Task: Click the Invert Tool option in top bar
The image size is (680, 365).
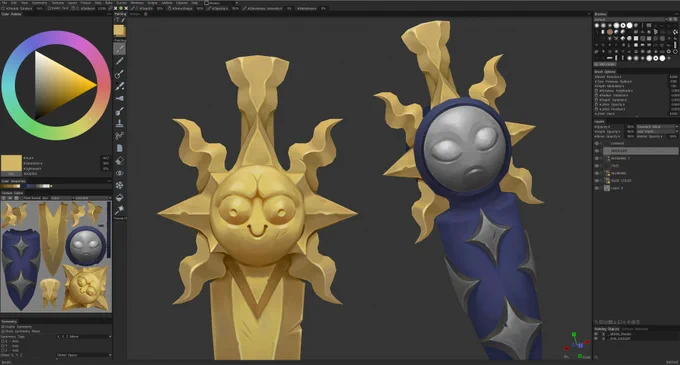Action: click(57, 8)
